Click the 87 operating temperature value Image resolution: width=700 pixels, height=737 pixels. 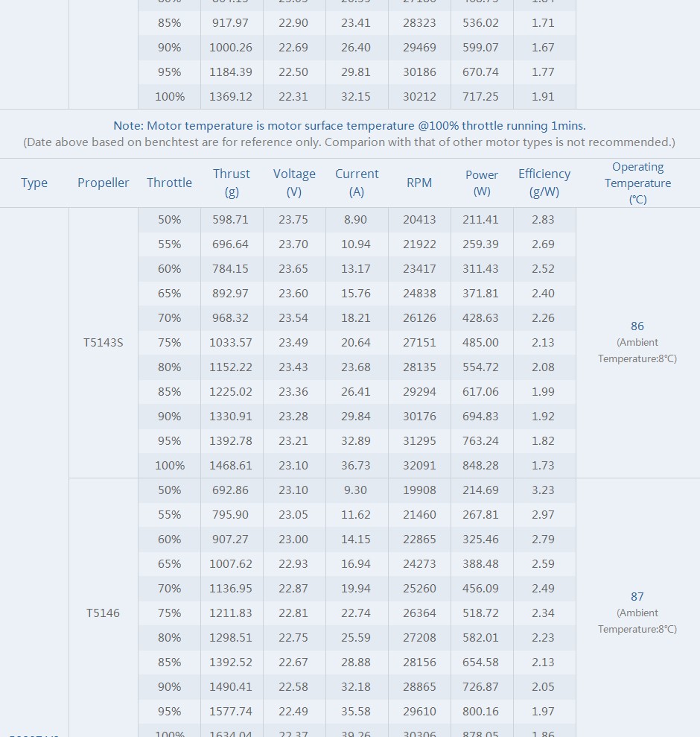pos(637,596)
